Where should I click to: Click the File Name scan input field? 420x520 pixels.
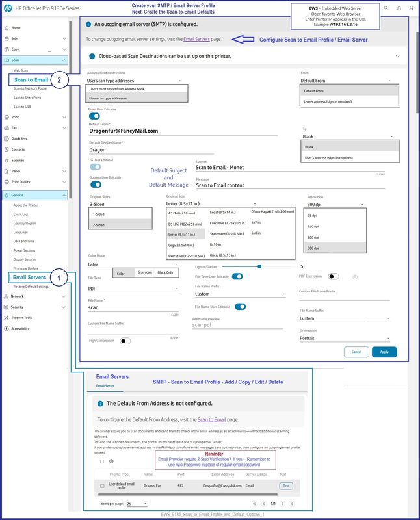[133, 307]
